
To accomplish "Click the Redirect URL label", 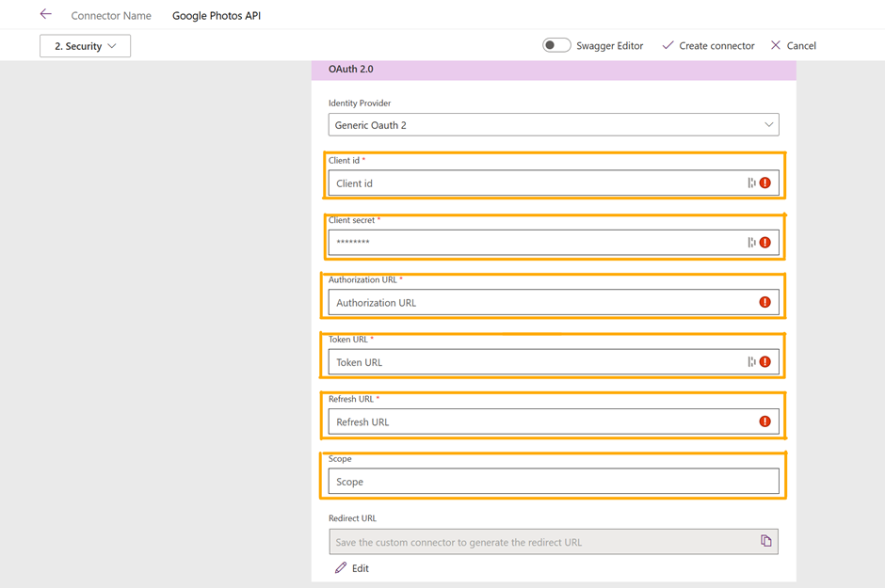I will (352, 518).
